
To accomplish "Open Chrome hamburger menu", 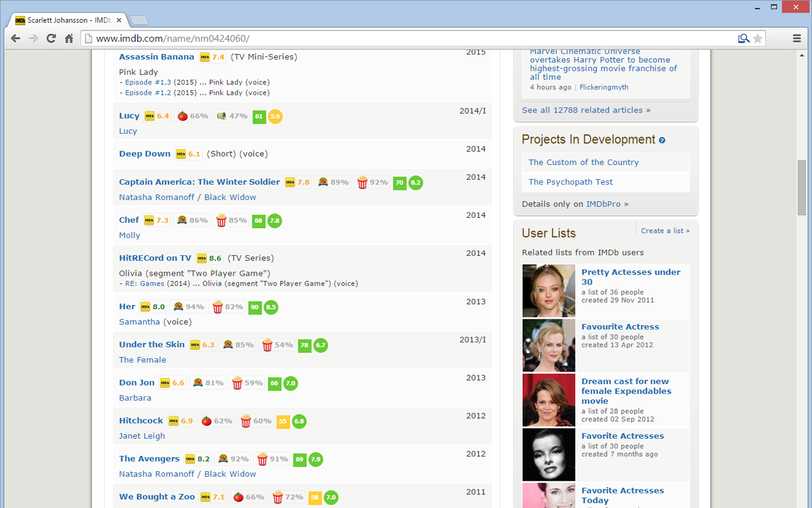I will tap(797, 39).
